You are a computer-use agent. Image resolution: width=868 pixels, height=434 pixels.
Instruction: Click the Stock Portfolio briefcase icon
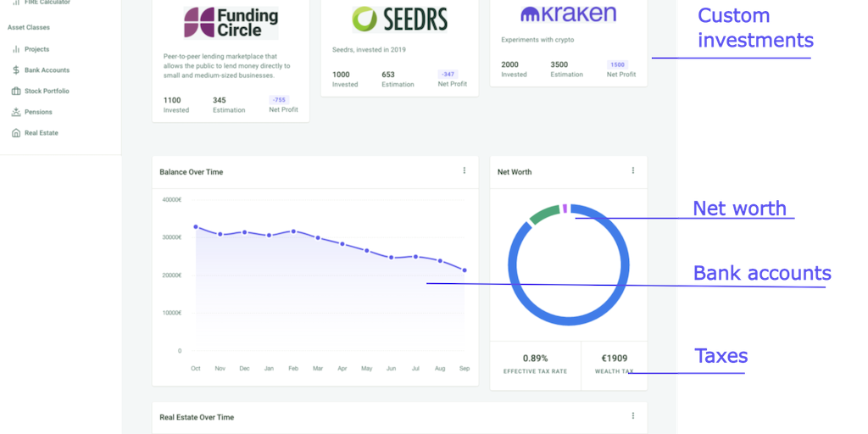pyautogui.click(x=16, y=91)
